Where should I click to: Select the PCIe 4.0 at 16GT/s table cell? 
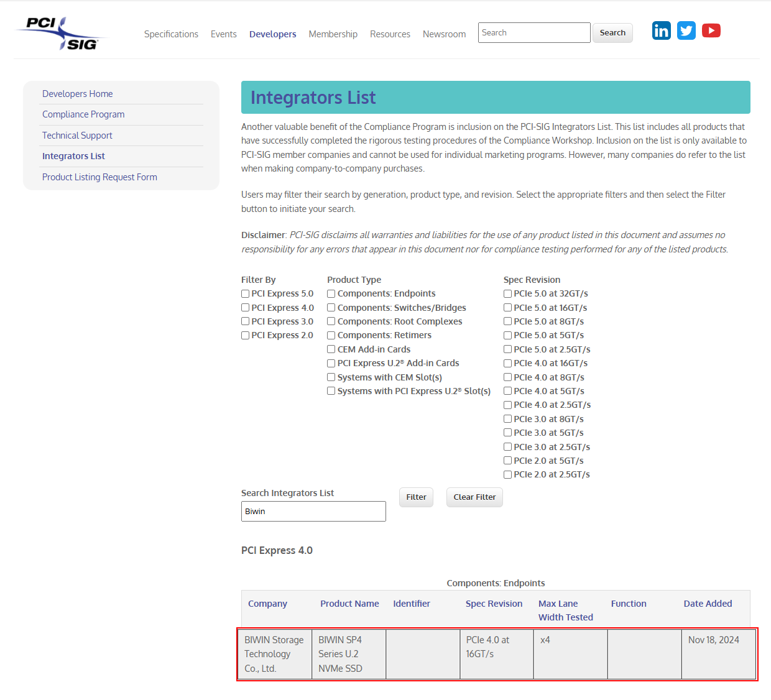click(x=497, y=654)
